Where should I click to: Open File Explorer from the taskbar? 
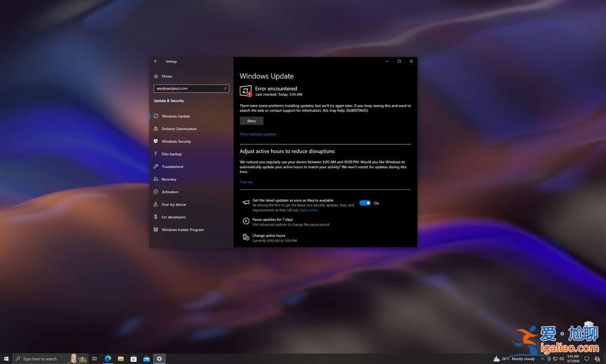(x=121, y=359)
